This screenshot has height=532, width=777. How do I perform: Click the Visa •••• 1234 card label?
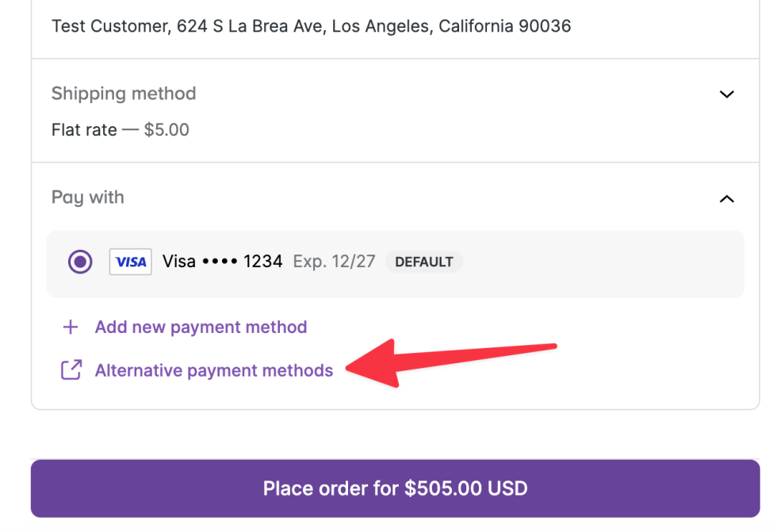click(222, 262)
